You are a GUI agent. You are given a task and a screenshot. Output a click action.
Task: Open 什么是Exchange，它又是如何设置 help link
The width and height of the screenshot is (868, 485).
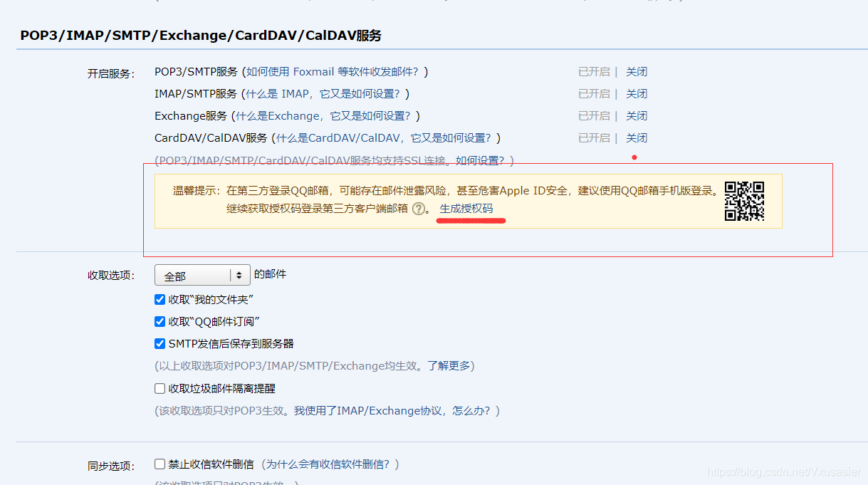tap(325, 116)
